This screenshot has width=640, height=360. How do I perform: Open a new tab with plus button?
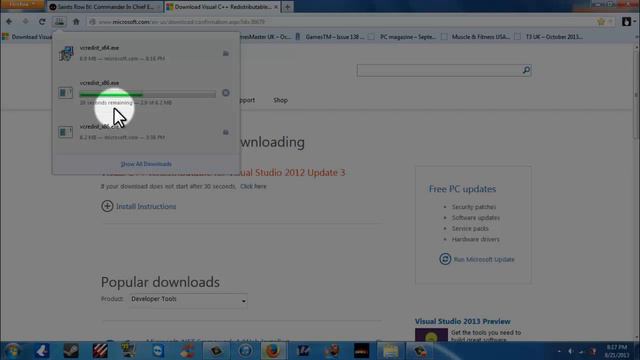tap(287, 7)
